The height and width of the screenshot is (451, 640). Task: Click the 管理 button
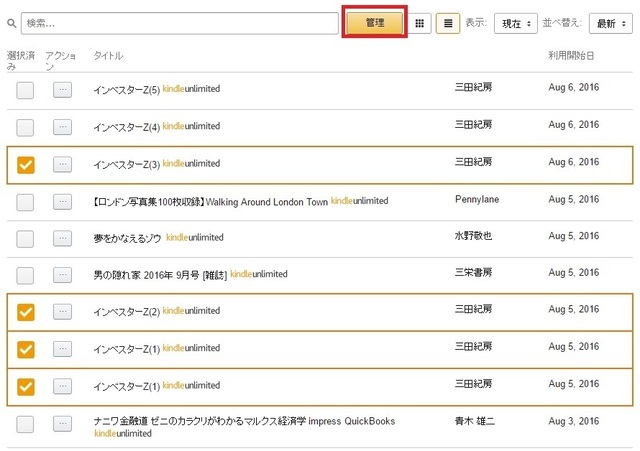[x=375, y=23]
